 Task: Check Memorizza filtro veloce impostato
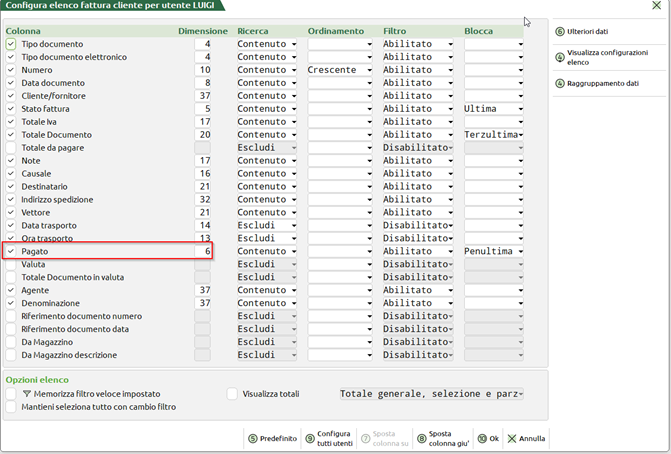[x=11, y=394]
